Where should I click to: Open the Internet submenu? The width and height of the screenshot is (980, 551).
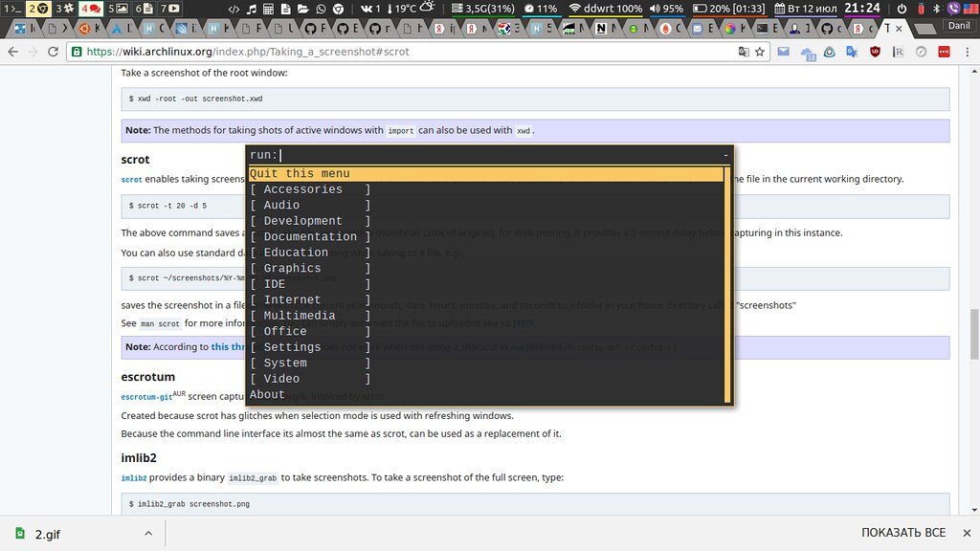310,299
